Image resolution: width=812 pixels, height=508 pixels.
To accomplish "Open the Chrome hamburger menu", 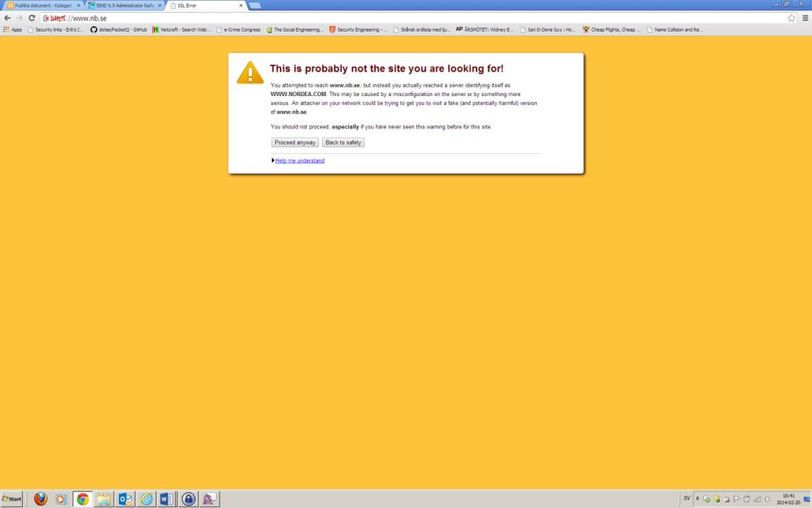I will pyautogui.click(x=806, y=18).
